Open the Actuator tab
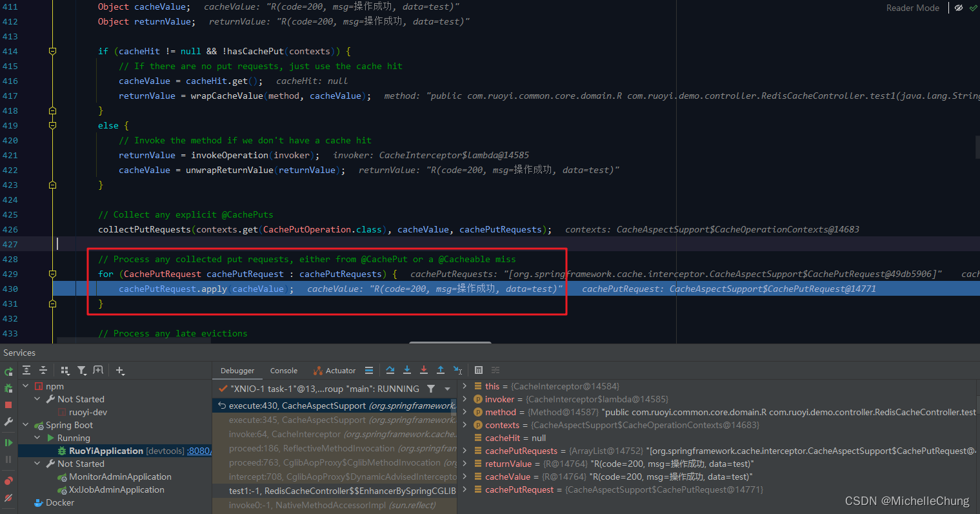The image size is (980, 514). [340, 370]
